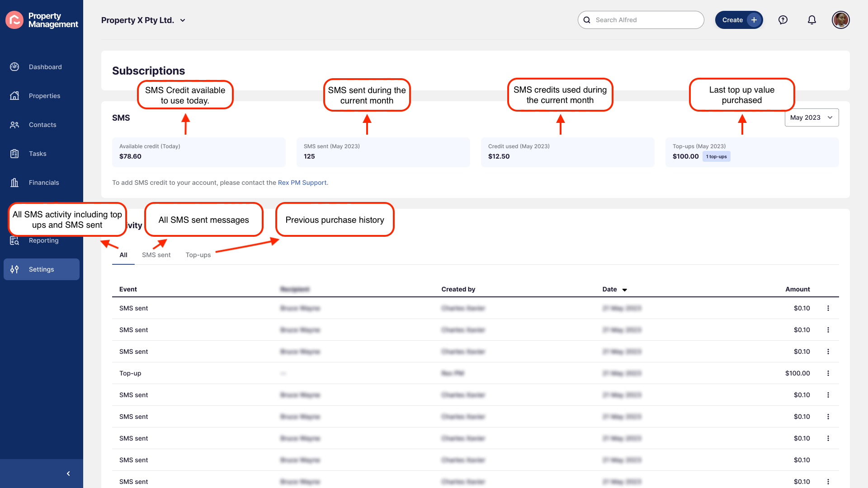Image resolution: width=868 pixels, height=488 pixels.
Task: Open row actions menu for the Top-up row
Action: click(828, 373)
